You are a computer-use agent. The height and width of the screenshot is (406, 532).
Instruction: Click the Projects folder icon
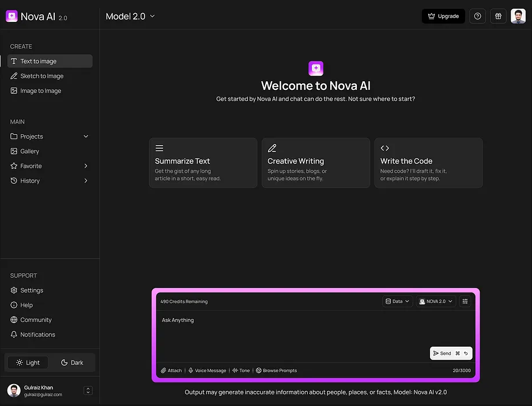pos(14,136)
